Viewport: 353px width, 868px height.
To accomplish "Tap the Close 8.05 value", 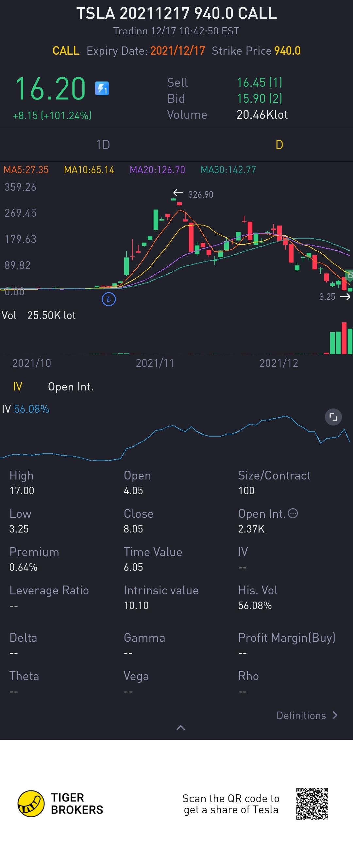I will tap(133, 529).
